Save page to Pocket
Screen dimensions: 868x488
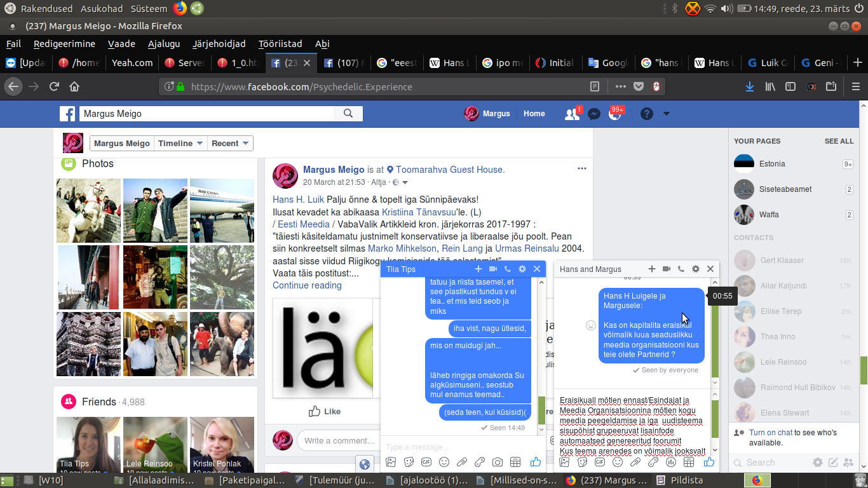[639, 86]
